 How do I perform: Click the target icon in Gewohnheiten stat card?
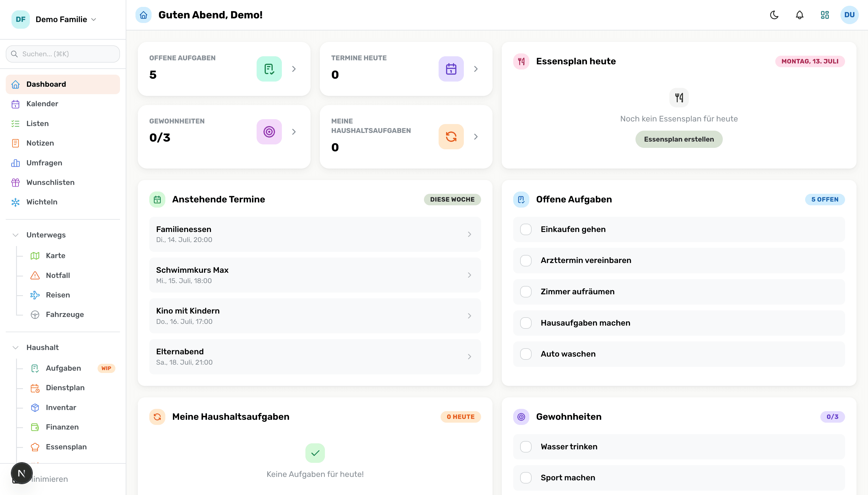(x=269, y=132)
